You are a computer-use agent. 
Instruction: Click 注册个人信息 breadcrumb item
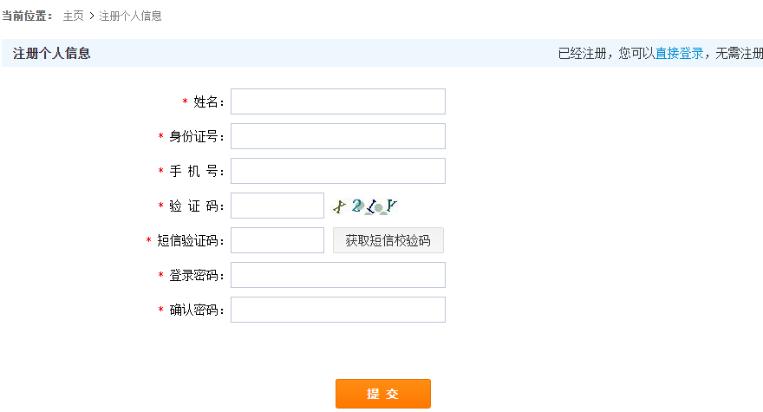click(x=130, y=17)
